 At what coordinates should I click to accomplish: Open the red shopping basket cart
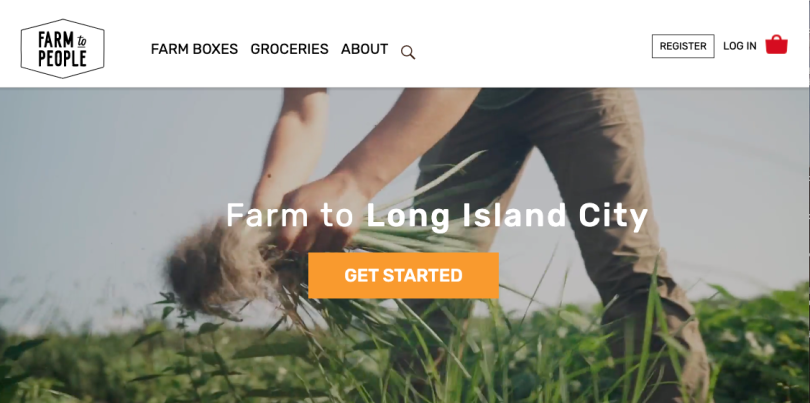click(x=776, y=44)
